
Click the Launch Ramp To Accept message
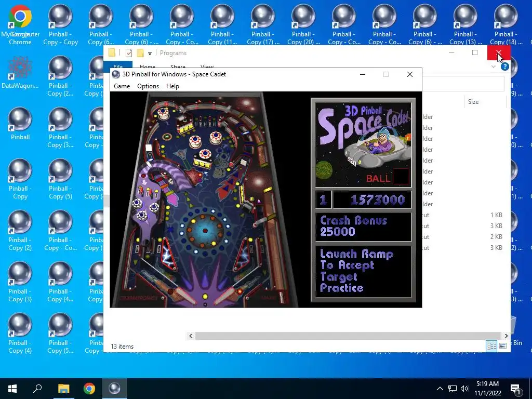(x=363, y=272)
